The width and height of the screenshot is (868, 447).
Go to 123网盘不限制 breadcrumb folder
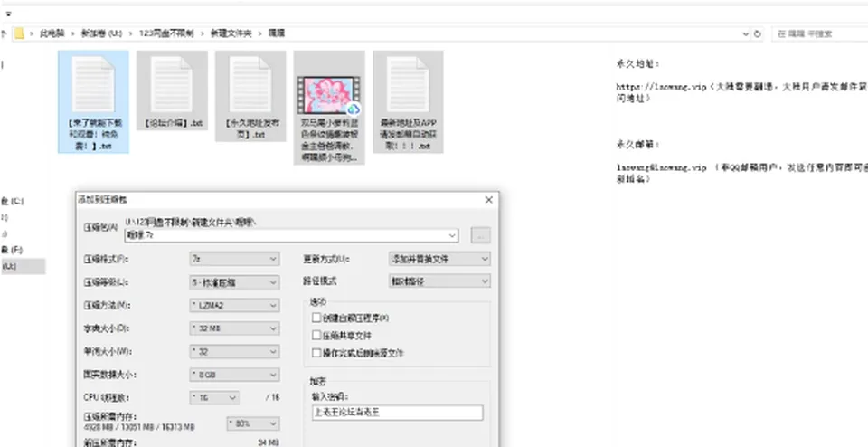[x=166, y=33]
